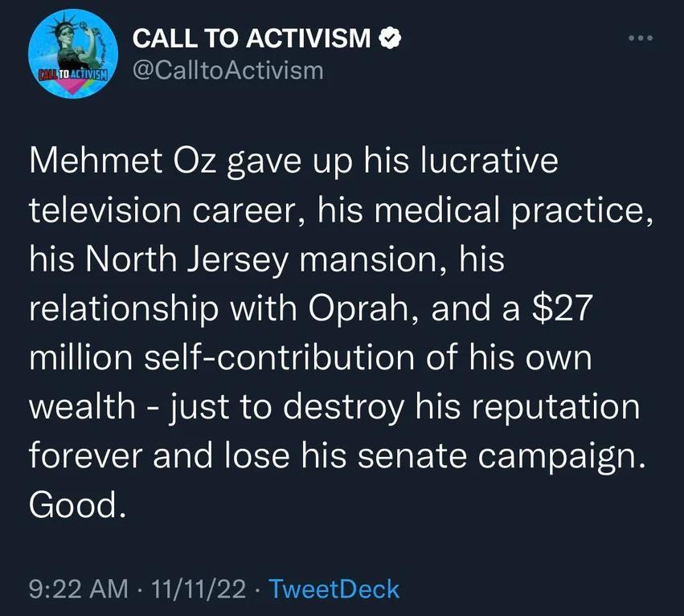Image resolution: width=684 pixels, height=616 pixels.
Task: Click "self-contribution" in the tweet text
Action: pyautogui.click(x=279, y=357)
